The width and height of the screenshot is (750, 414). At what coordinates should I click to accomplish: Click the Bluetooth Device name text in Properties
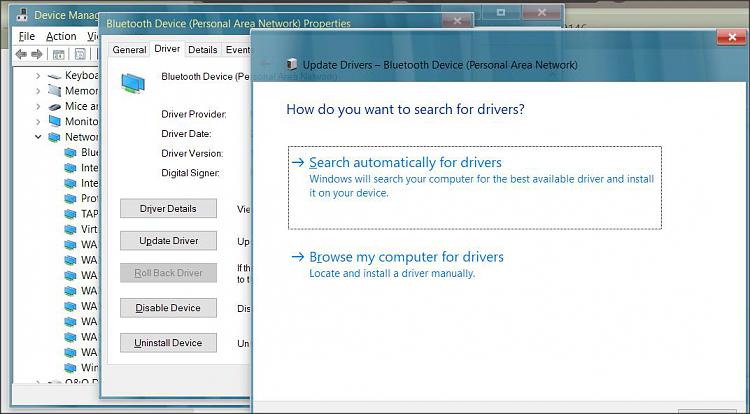206,76
